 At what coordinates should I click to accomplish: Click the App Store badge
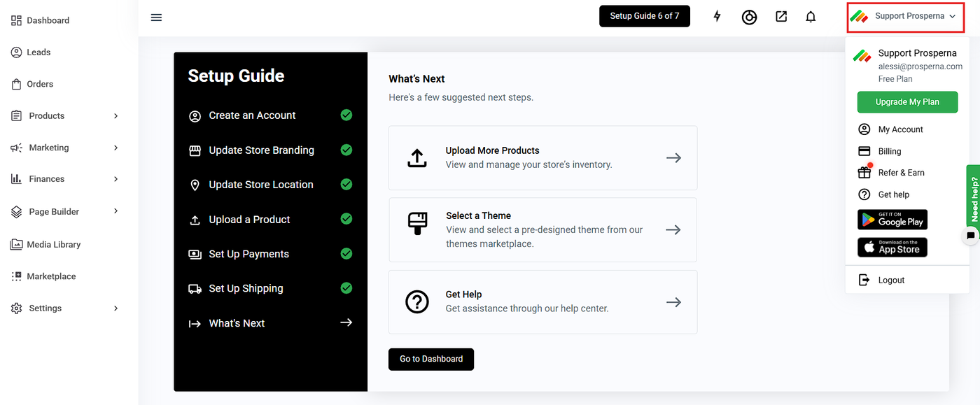click(892, 247)
